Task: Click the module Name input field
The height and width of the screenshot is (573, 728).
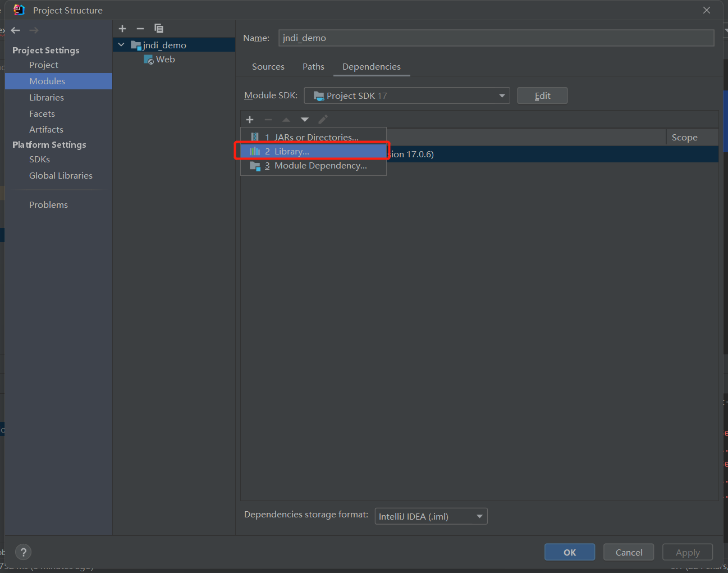Action: click(x=496, y=38)
